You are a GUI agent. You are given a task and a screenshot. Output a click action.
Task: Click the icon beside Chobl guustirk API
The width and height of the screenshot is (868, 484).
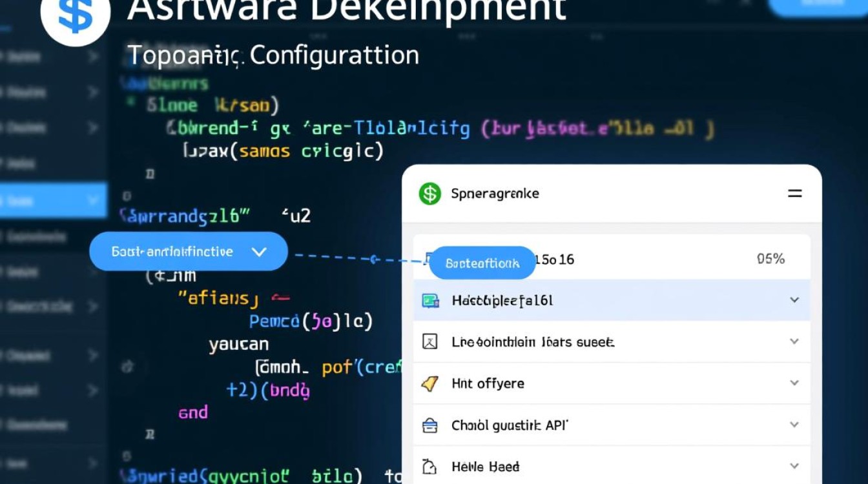pyautogui.click(x=430, y=425)
